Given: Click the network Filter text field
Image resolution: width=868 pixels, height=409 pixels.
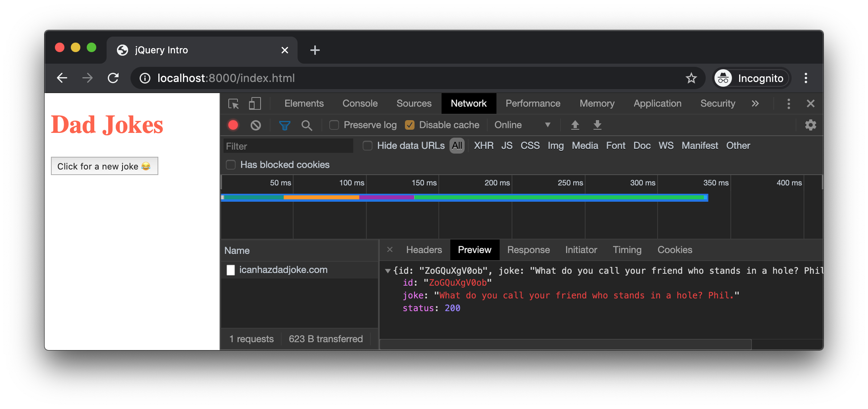Looking at the screenshot, I should [288, 146].
